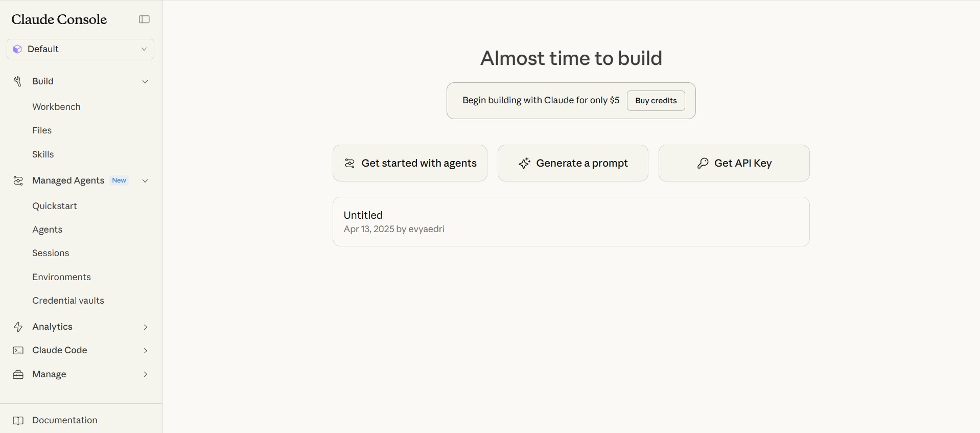Click the sidebar collapse panel icon
Screen dimensions: 980x433
[x=145, y=19]
